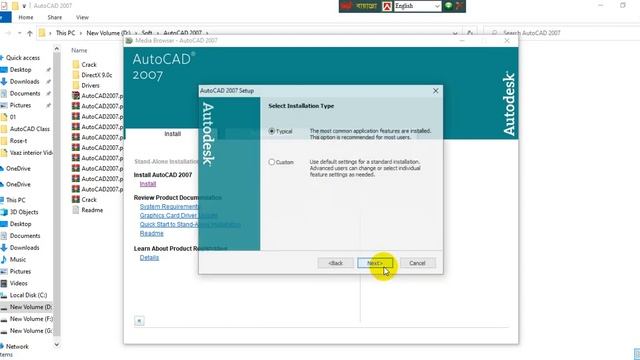Open New Volume (G:) in sidebar

pos(31,331)
